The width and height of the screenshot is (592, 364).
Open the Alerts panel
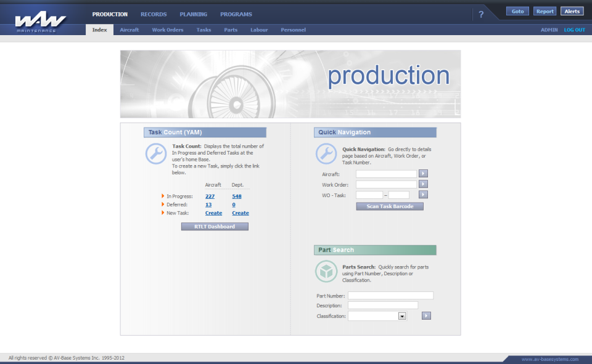point(572,10)
